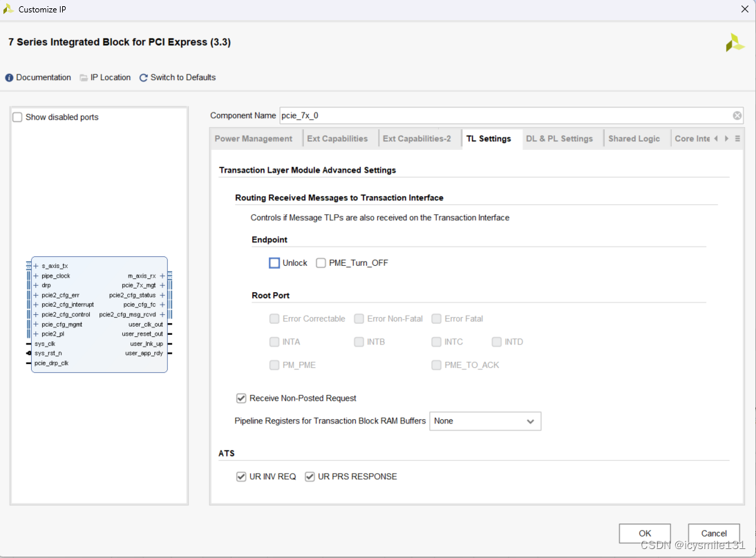
Task: Toggle Show disabled ports checkbox
Action: [17, 117]
